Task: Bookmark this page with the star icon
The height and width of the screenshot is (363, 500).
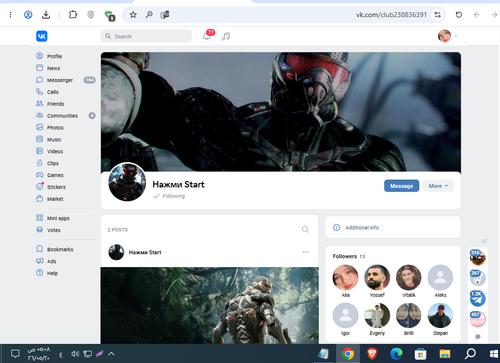Action: click(133, 15)
